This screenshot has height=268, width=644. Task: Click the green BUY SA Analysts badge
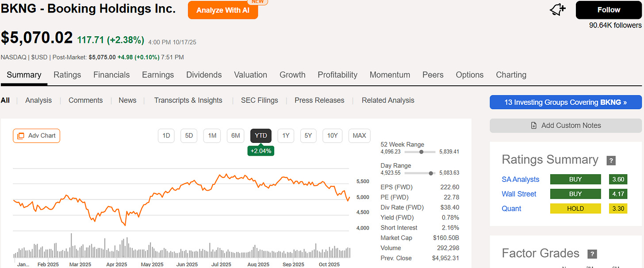[575, 180]
